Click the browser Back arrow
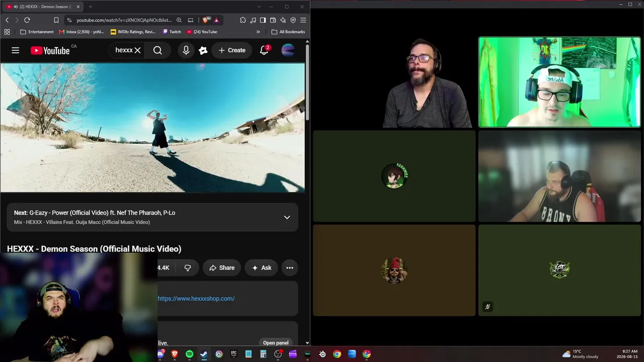Screen dimensions: 644x362 click(7, 20)
